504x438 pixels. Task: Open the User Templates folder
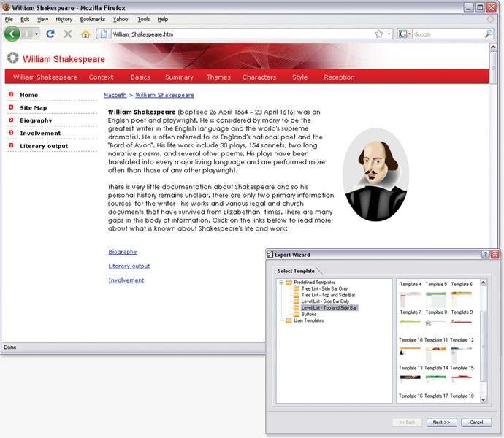point(309,320)
